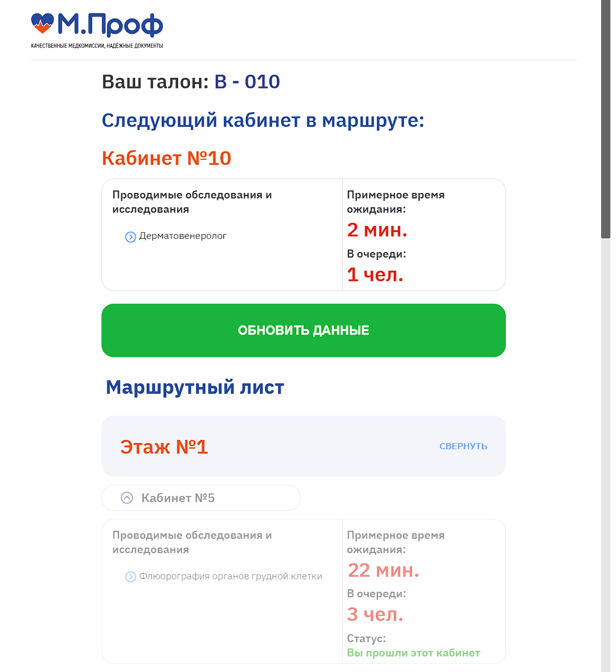
Task: Click the Кабинет №10 heading
Action: (x=166, y=158)
